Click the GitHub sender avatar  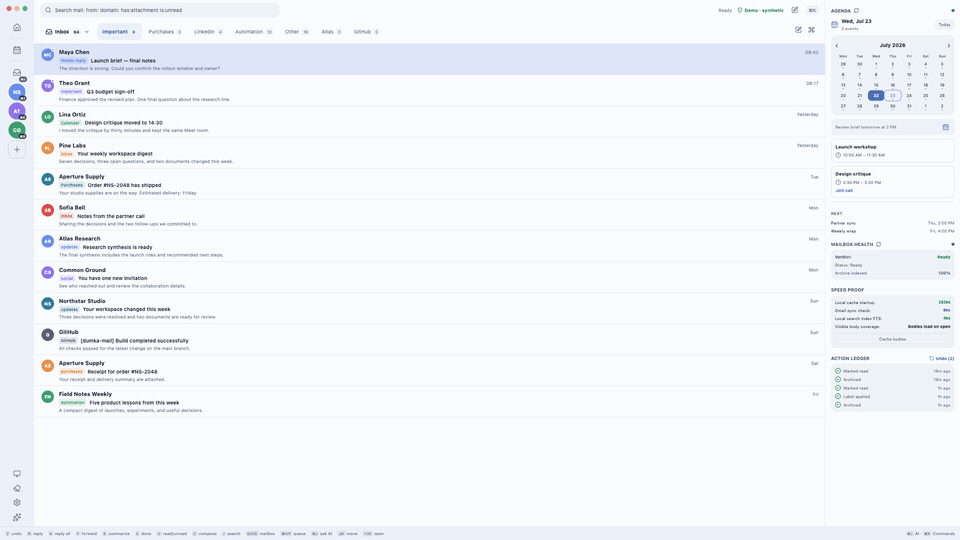coord(48,335)
